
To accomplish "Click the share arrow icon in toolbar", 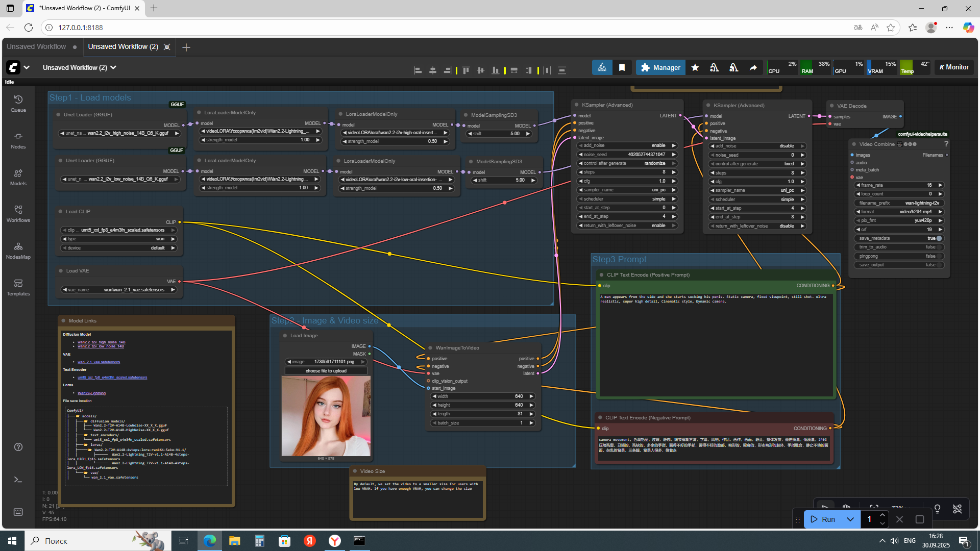I will coord(753,67).
